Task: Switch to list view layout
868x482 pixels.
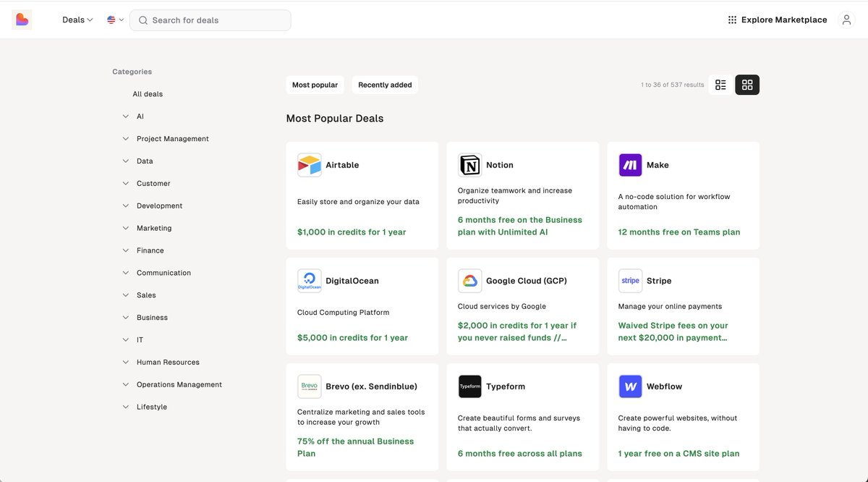Action: 720,85
